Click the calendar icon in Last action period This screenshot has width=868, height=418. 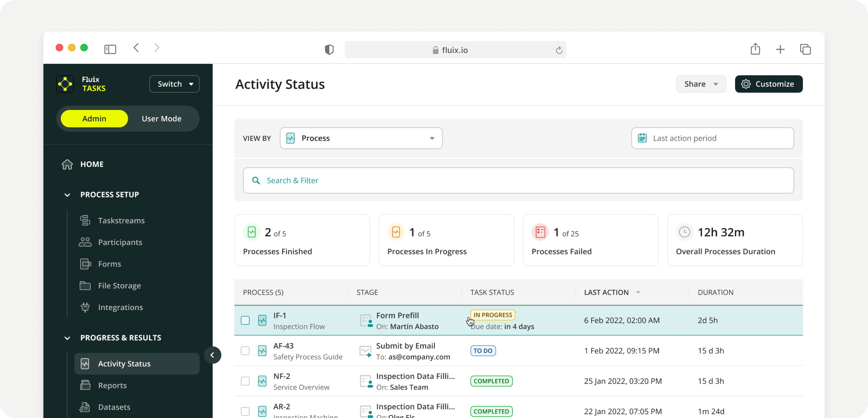(x=642, y=138)
